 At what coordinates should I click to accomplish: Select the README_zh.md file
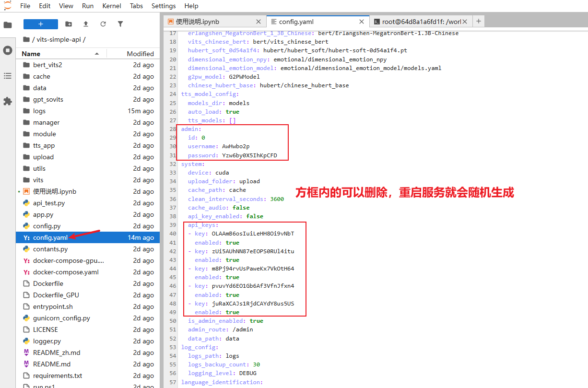88,353
